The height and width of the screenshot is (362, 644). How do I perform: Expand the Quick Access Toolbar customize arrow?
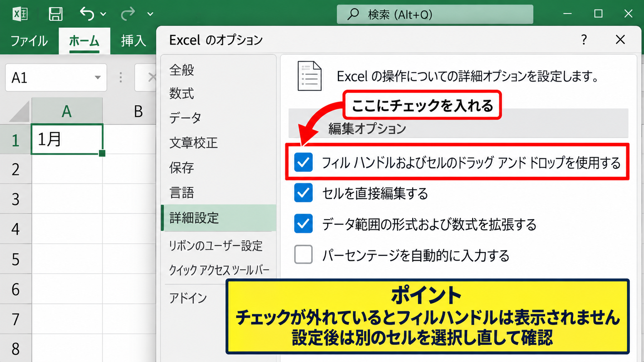[x=150, y=14]
